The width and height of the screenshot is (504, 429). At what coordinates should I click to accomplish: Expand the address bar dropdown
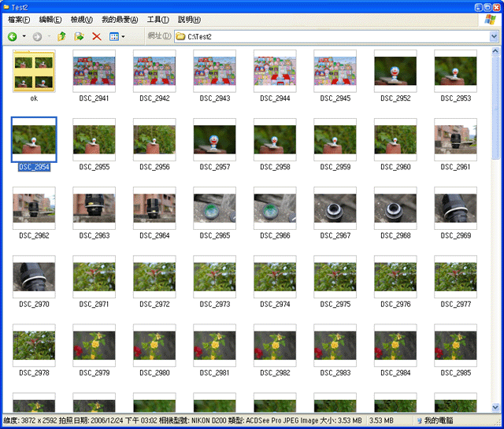[x=494, y=37]
